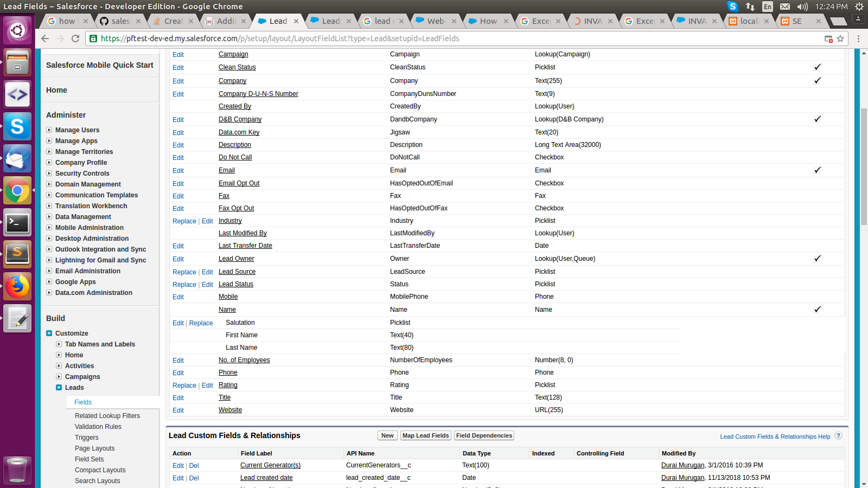
Task: Open Company D-U-N-S Number field
Action: tap(258, 94)
